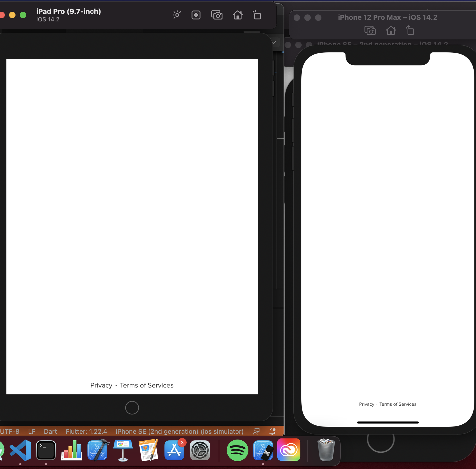This screenshot has height=469, width=476.
Task: Open the appearance control on the iPad simulator toolbar
Action: coord(177,15)
